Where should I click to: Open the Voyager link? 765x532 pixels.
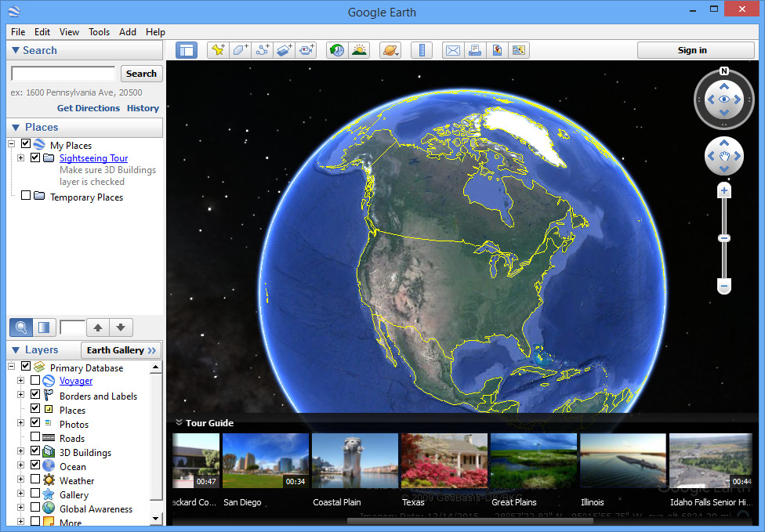click(x=76, y=381)
